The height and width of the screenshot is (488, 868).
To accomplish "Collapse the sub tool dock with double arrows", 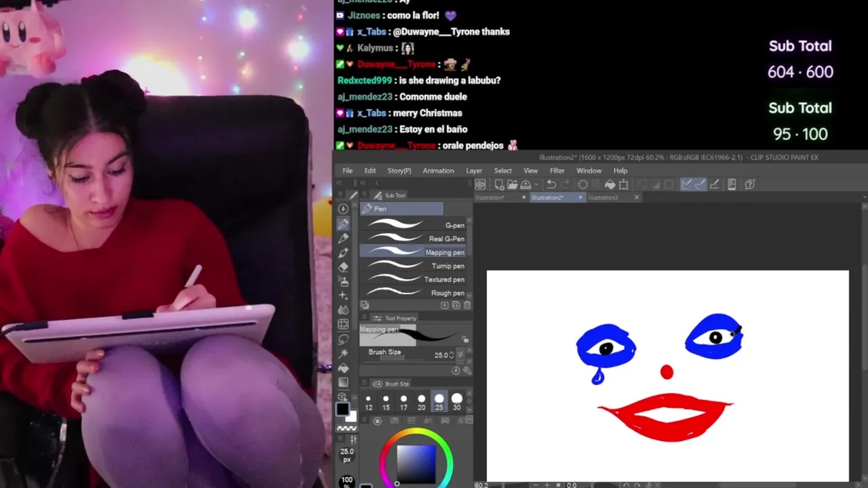I will [x=362, y=182].
